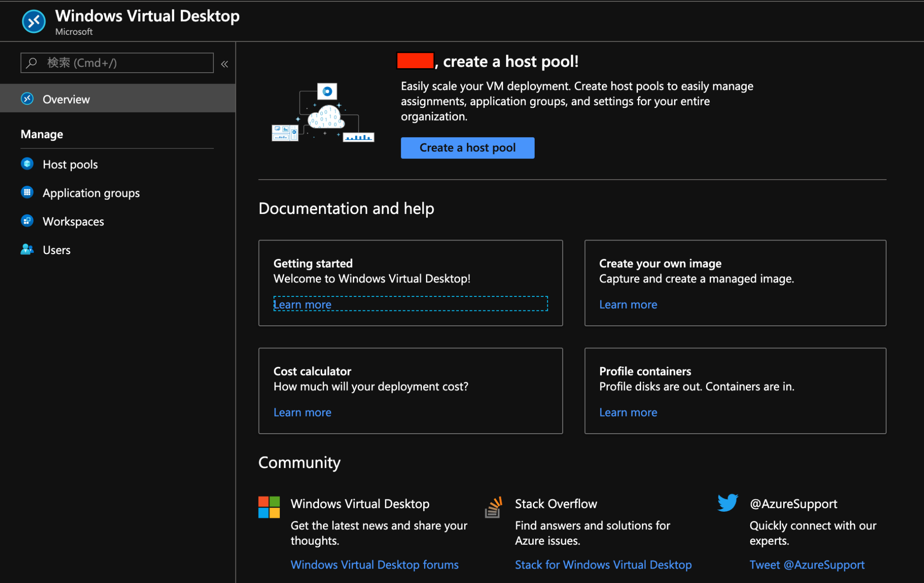Screen dimensions: 924x583
Task: Click the Stack Overflow logo icon
Action: click(494, 507)
